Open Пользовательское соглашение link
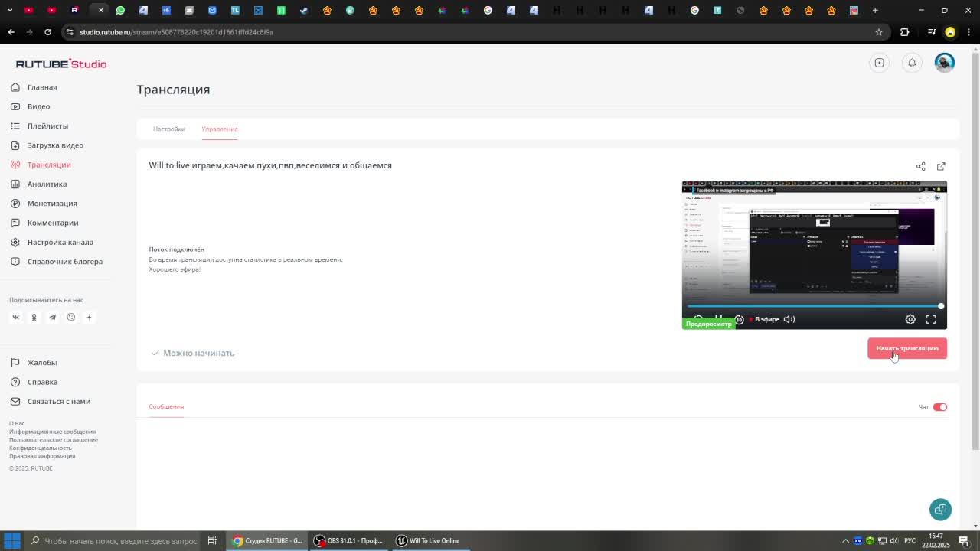The width and height of the screenshot is (980, 551). click(x=54, y=439)
